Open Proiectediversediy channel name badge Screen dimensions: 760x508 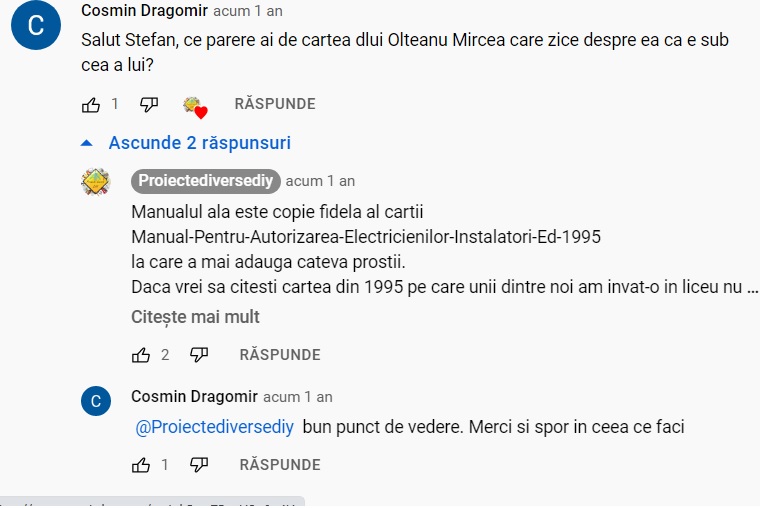point(206,181)
